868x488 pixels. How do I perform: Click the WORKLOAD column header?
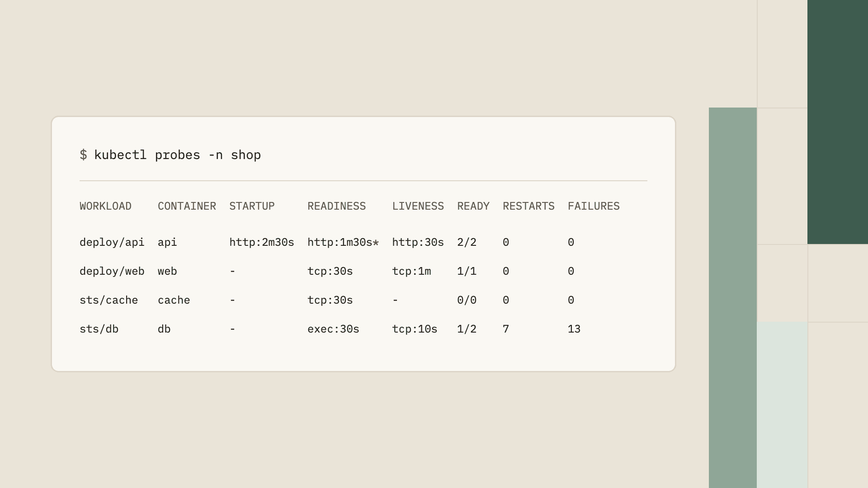[105, 206]
